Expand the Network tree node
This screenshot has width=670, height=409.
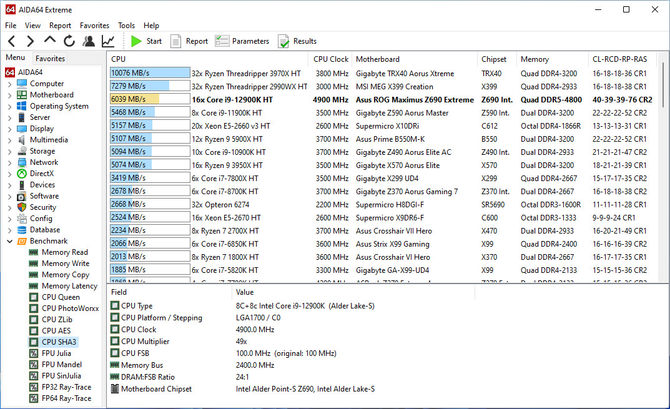[9, 162]
